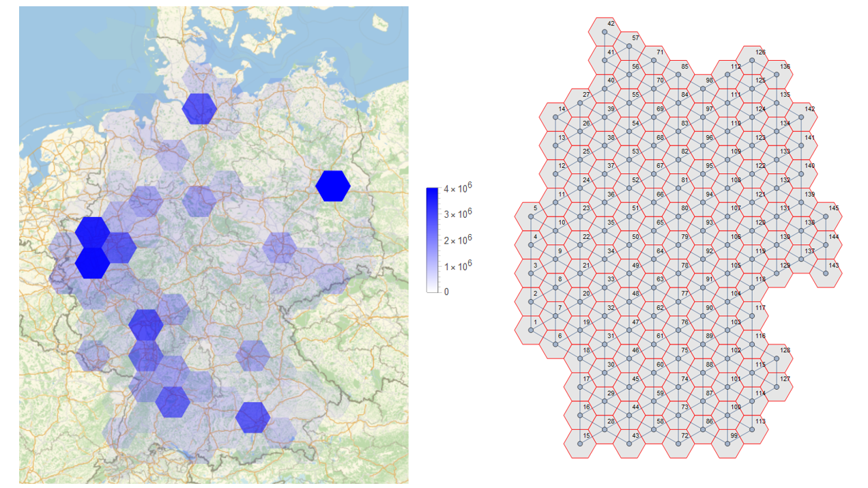Select hexagon cell numbered 50
The image size is (868, 488).
click(629, 245)
